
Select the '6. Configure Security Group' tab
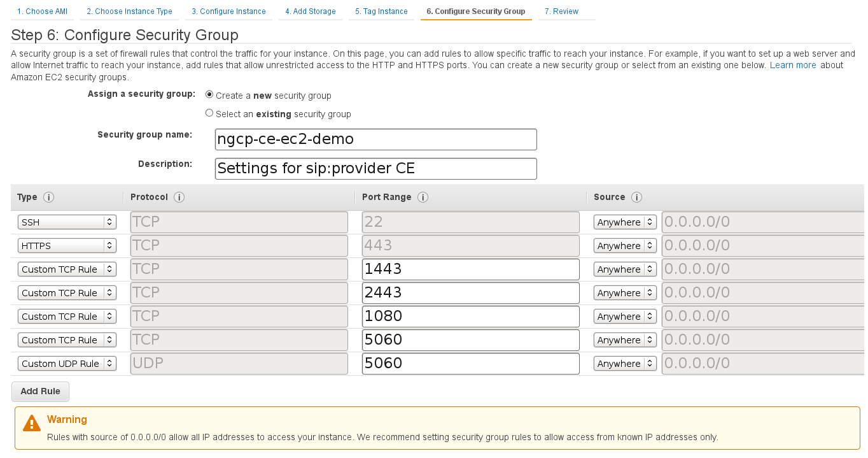(476, 11)
